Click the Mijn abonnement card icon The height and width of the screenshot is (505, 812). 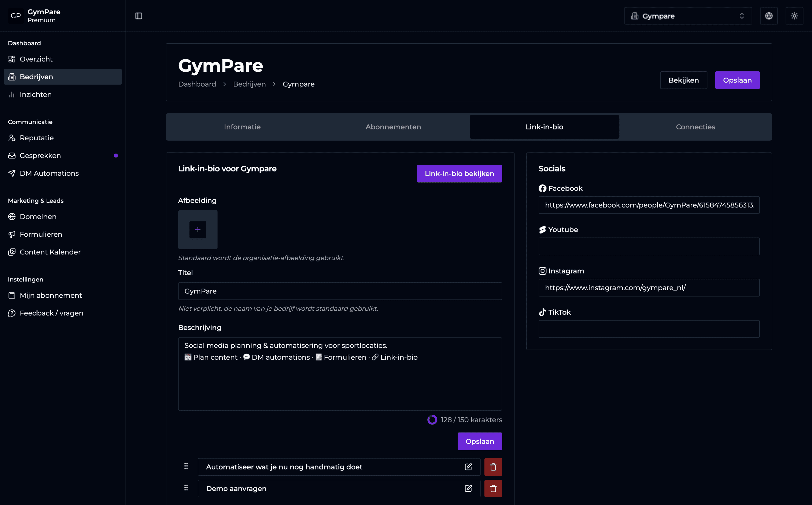[12, 296]
